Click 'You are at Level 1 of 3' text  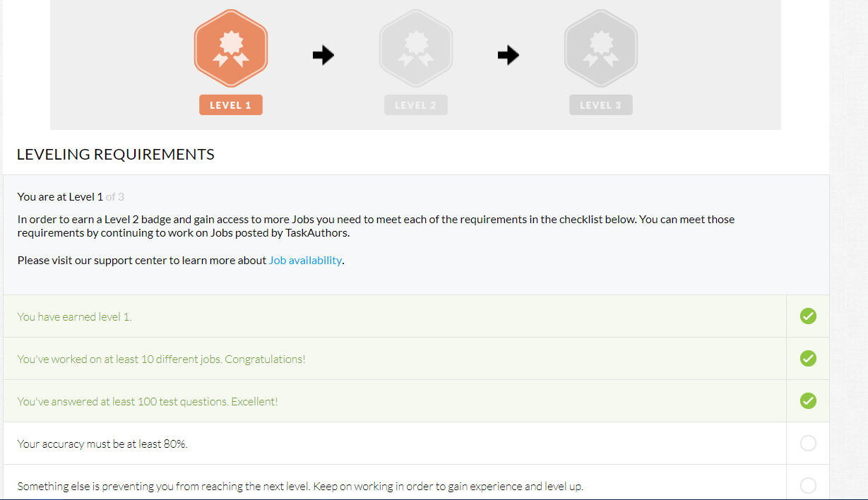[71, 196]
